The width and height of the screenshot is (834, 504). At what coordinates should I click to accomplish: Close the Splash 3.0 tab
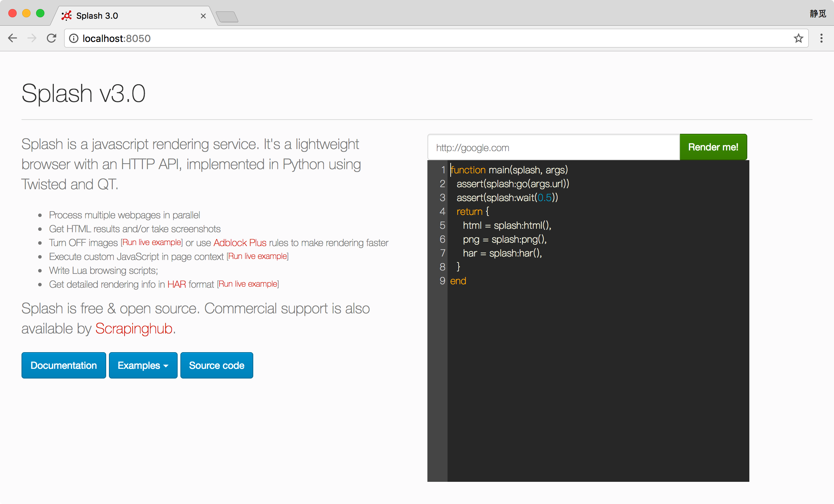pyautogui.click(x=203, y=16)
